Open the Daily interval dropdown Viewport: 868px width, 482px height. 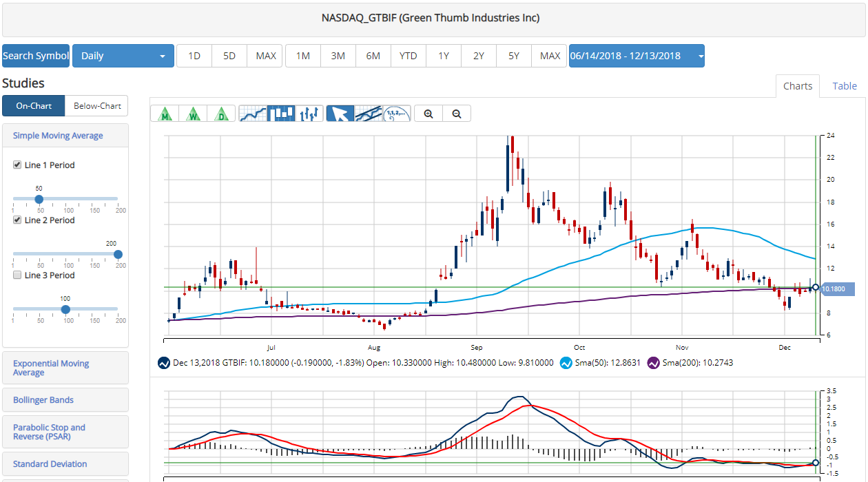click(123, 56)
